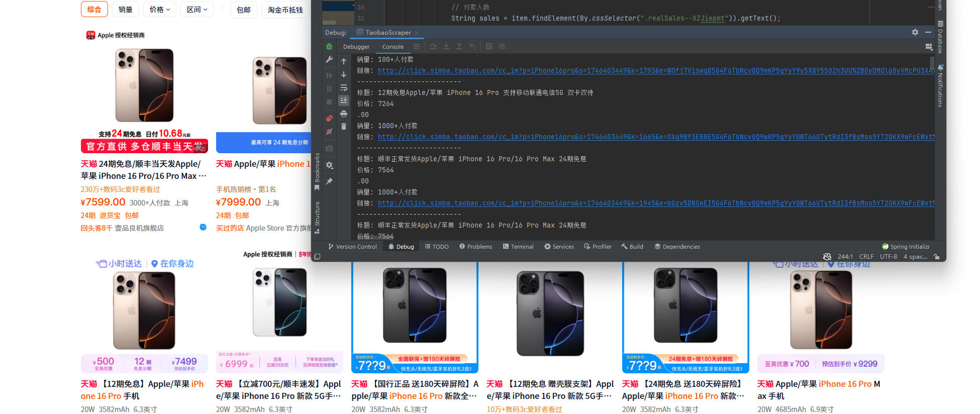Open the console link containing k=1945
The width and height of the screenshot is (980, 414).
coord(656,203)
